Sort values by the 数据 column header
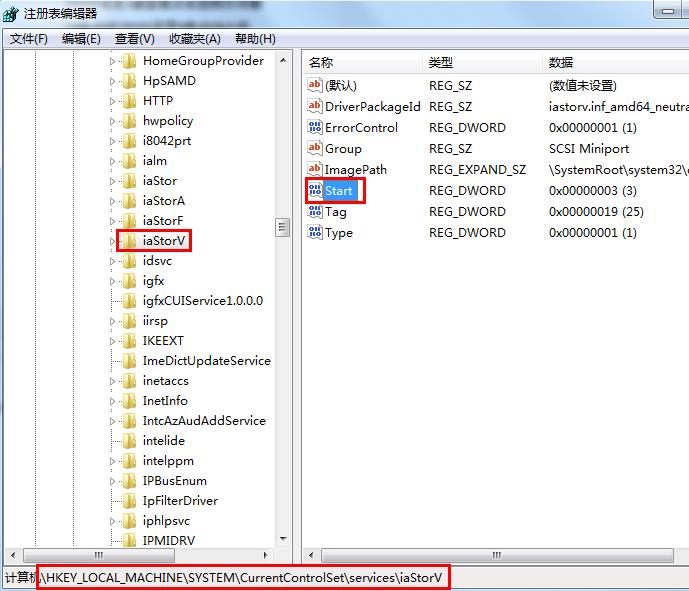689x591 pixels. click(616, 62)
